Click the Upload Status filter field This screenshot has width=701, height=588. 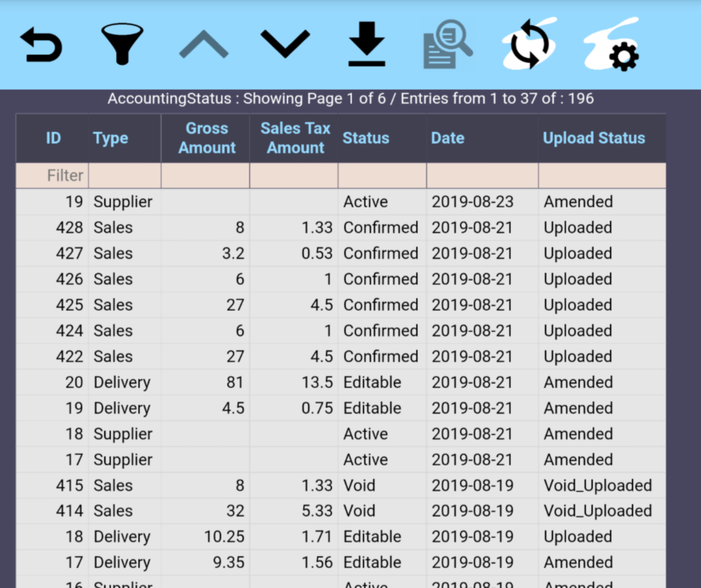click(x=601, y=176)
